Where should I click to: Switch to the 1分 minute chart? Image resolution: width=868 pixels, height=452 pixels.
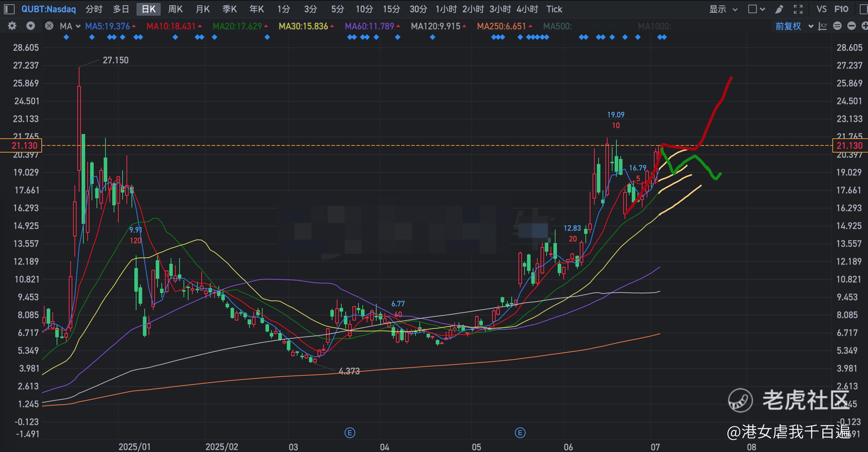[284, 9]
